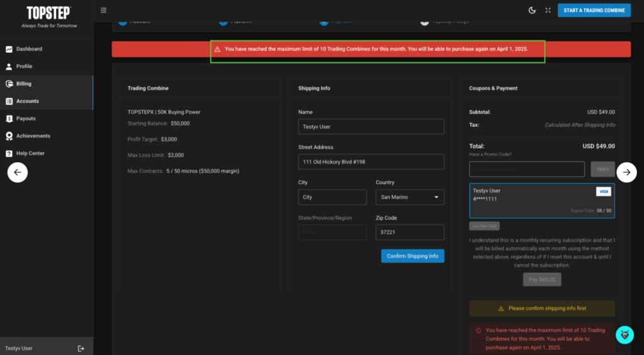
Task: Click the Payouts icon in sidebar
Action: coord(9,119)
